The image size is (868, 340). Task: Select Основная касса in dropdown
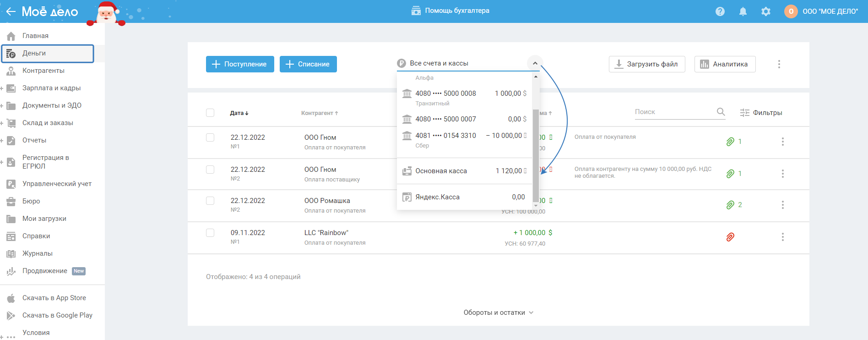(464, 171)
